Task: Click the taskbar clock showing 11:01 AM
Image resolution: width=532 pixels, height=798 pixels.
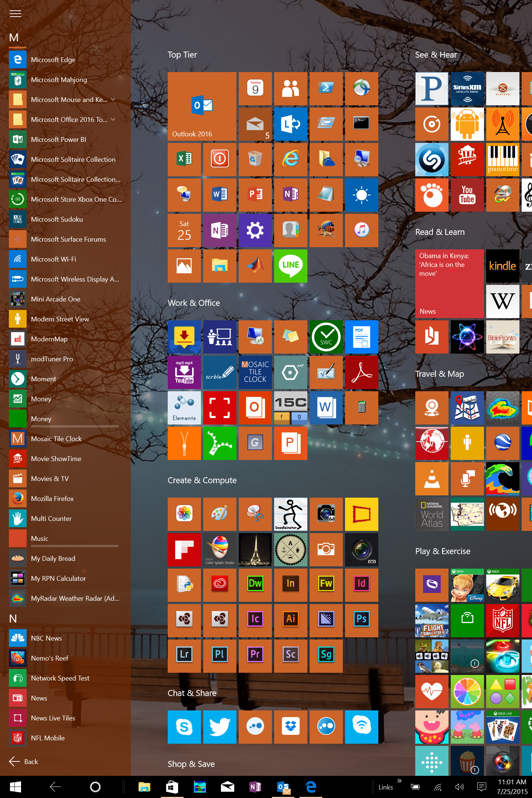Action: pos(512,787)
